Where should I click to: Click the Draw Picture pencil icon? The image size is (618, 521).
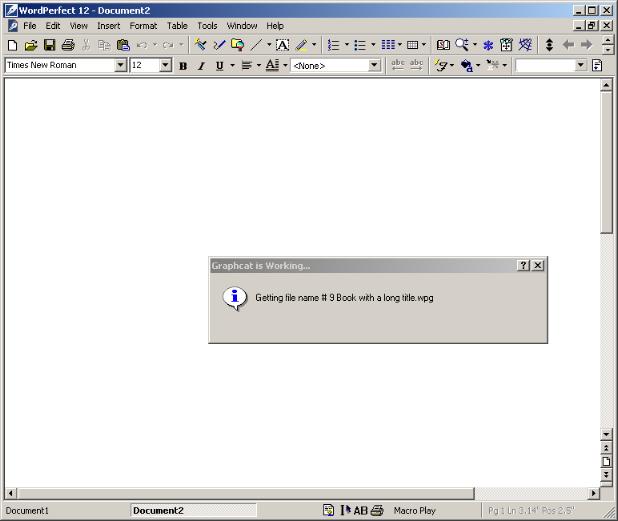click(219, 45)
